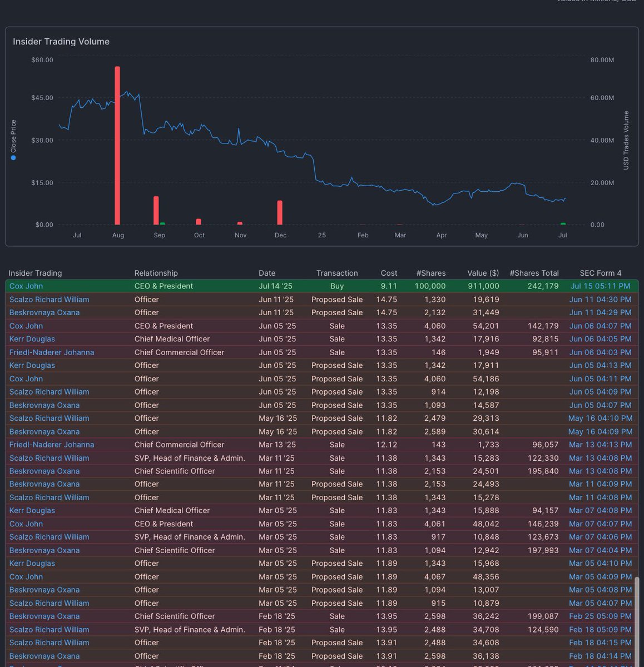The width and height of the screenshot is (644, 667).
Task: Click the 100,000 shares cell
Action: point(430,286)
